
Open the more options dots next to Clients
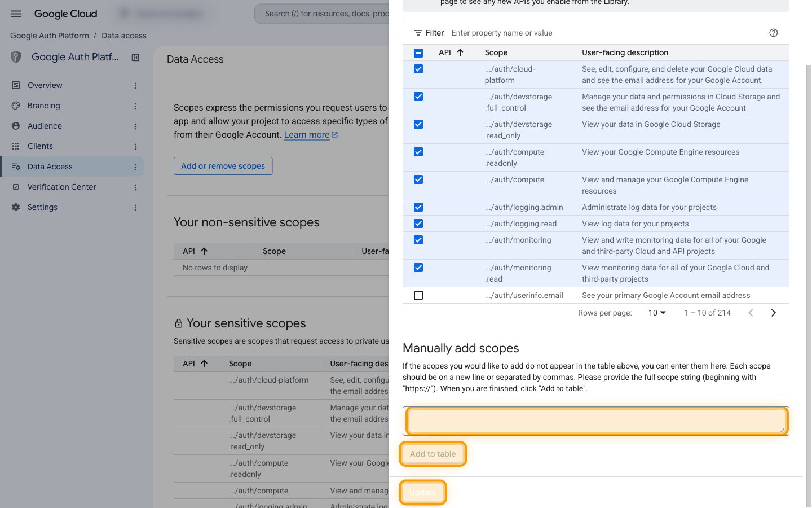click(135, 146)
